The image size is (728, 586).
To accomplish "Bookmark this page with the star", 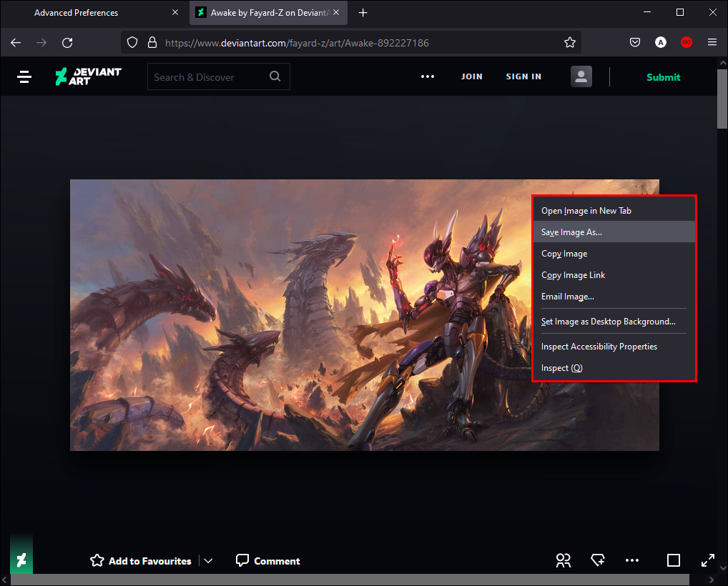I will pyautogui.click(x=570, y=43).
